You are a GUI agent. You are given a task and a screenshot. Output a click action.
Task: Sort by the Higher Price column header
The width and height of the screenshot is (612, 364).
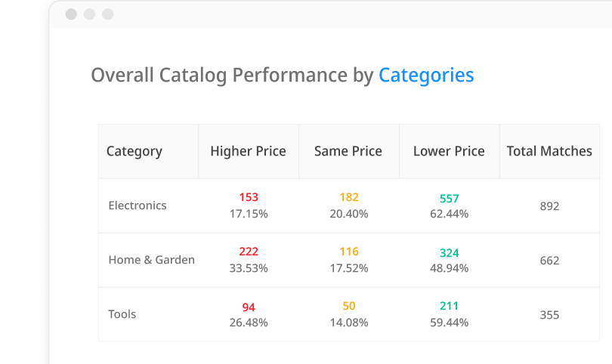[248, 151]
